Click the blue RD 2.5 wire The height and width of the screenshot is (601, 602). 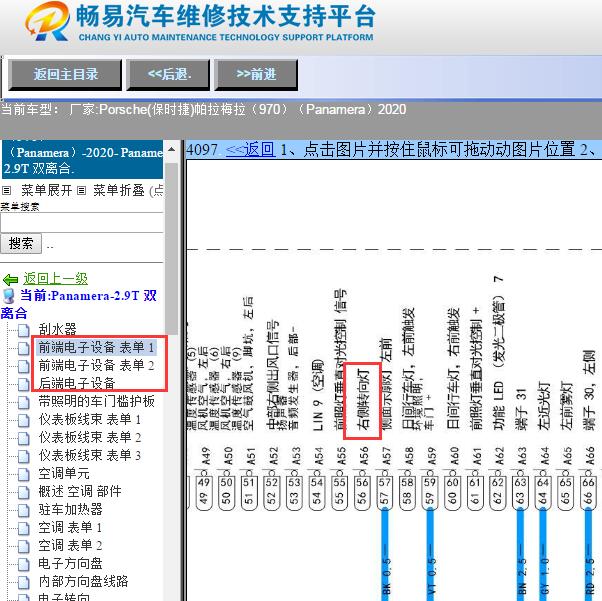coord(589,555)
